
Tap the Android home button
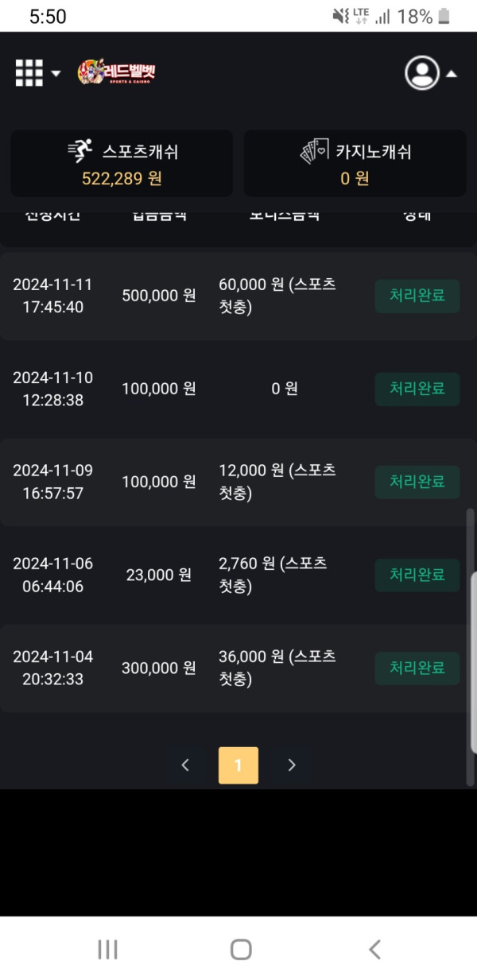[x=241, y=949]
